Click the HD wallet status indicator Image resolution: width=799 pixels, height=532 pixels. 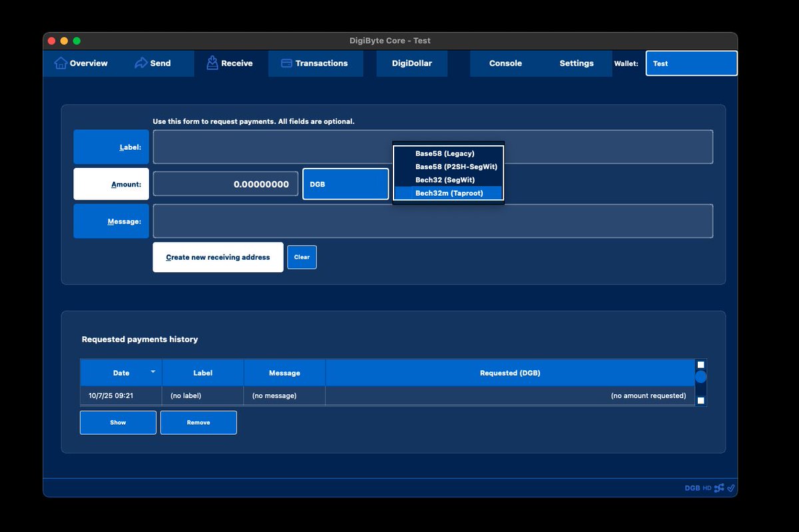707,488
